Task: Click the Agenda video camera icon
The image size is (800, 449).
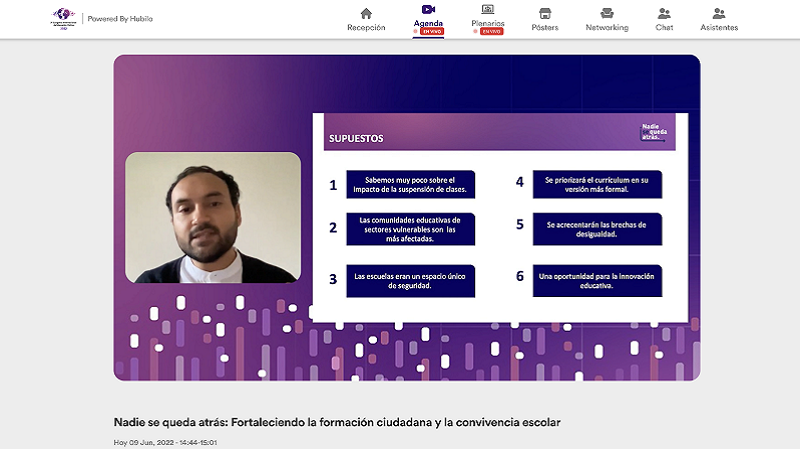Action: pos(428,9)
